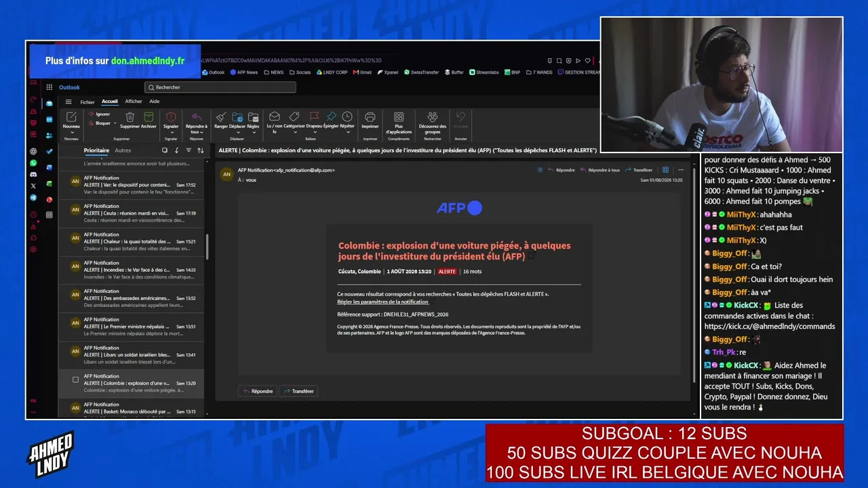
Task: Open the Streamlabs bookmark
Action: click(x=484, y=73)
